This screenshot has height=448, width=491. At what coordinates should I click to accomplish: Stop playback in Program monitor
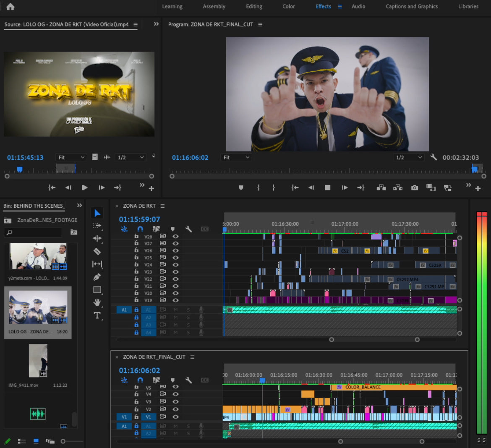click(x=327, y=188)
